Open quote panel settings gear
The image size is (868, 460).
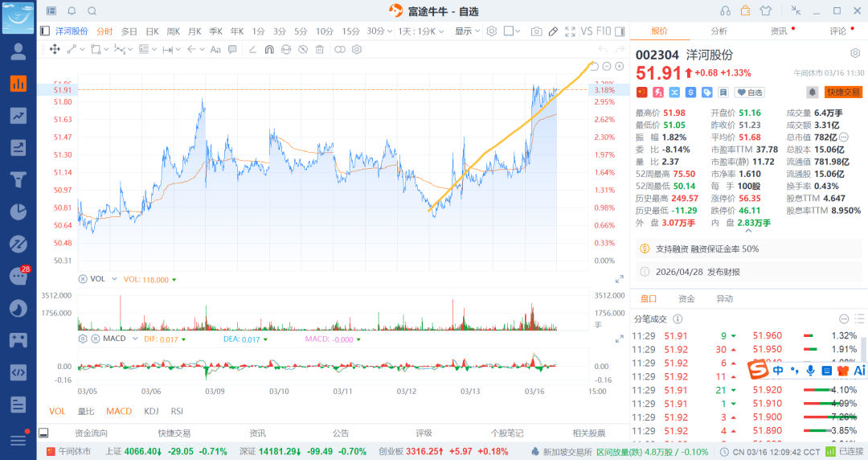[855, 53]
